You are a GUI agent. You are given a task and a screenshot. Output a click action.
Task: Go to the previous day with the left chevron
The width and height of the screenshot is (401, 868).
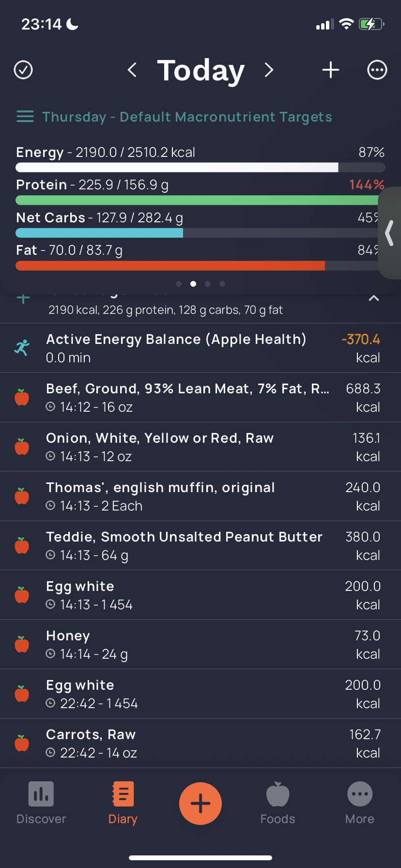[x=132, y=70]
